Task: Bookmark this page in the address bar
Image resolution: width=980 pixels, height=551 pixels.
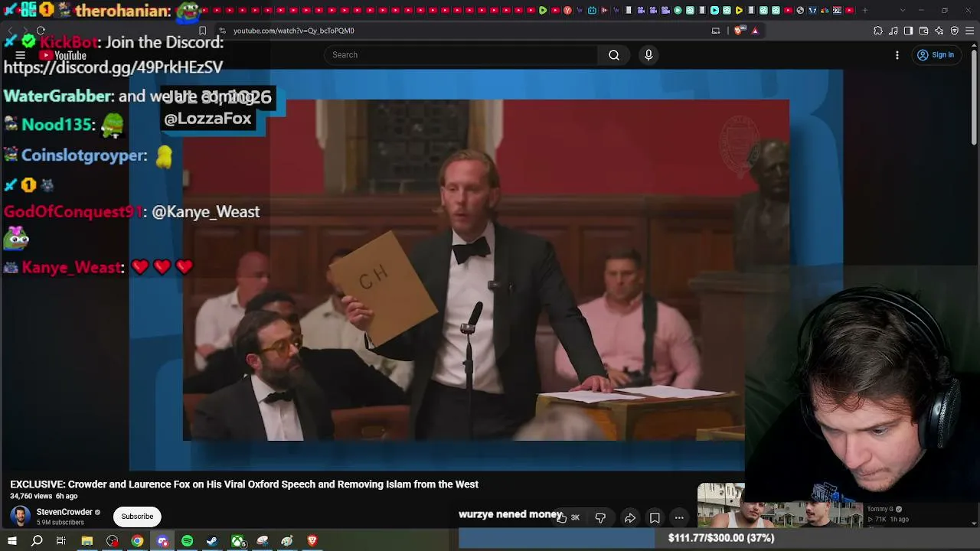Action: coord(202,31)
